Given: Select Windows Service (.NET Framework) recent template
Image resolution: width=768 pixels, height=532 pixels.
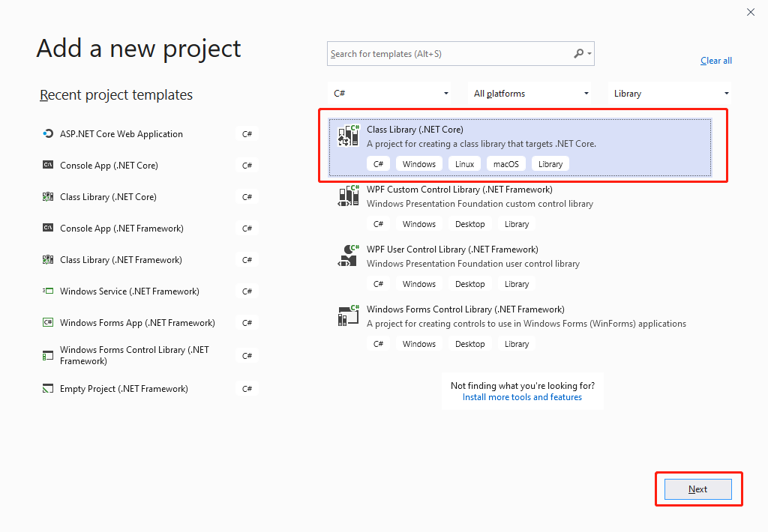Looking at the screenshot, I should (149, 291).
